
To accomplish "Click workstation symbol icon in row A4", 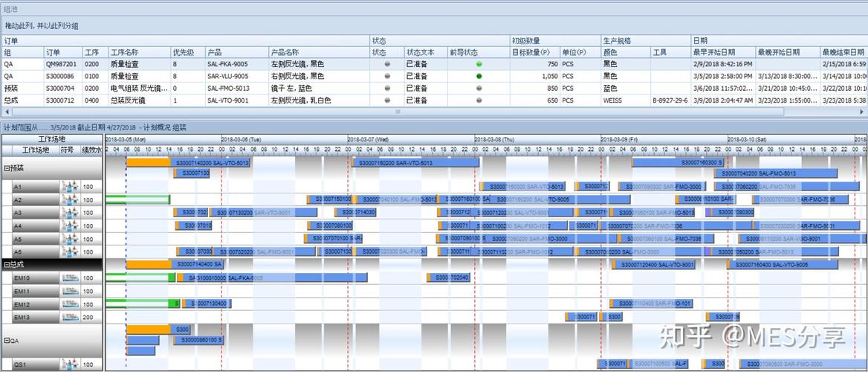I will [x=71, y=226].
